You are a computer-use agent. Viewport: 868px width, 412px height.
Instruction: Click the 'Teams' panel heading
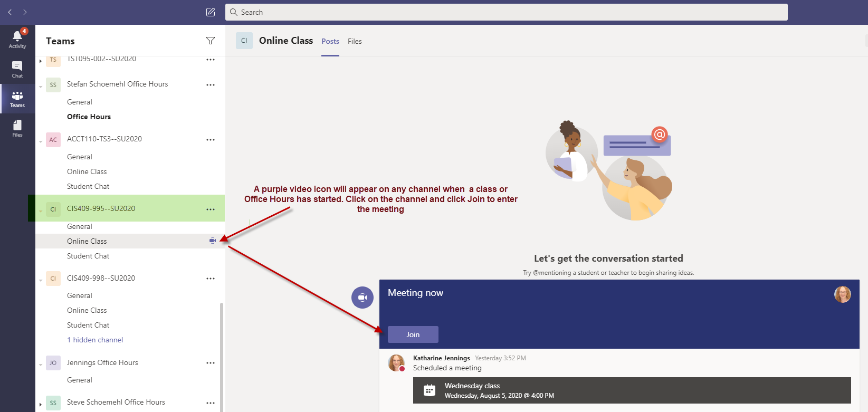pyautogui.click(x=60, y=41)
